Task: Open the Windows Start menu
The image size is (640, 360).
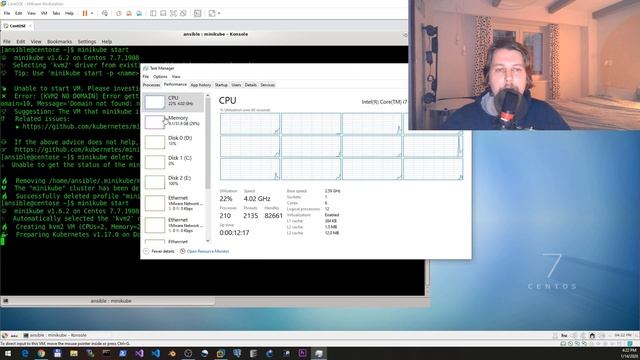Action: click(8, 353)
